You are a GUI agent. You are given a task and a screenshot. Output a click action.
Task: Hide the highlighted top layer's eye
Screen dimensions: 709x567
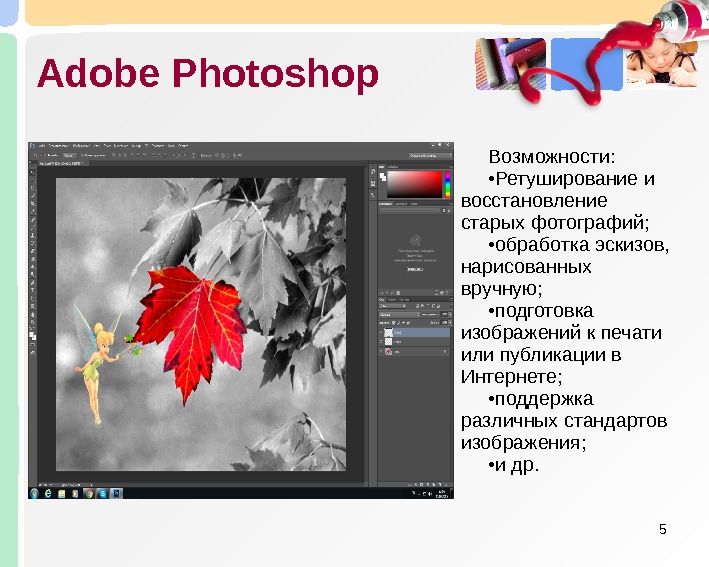click(x=381, y=332)
